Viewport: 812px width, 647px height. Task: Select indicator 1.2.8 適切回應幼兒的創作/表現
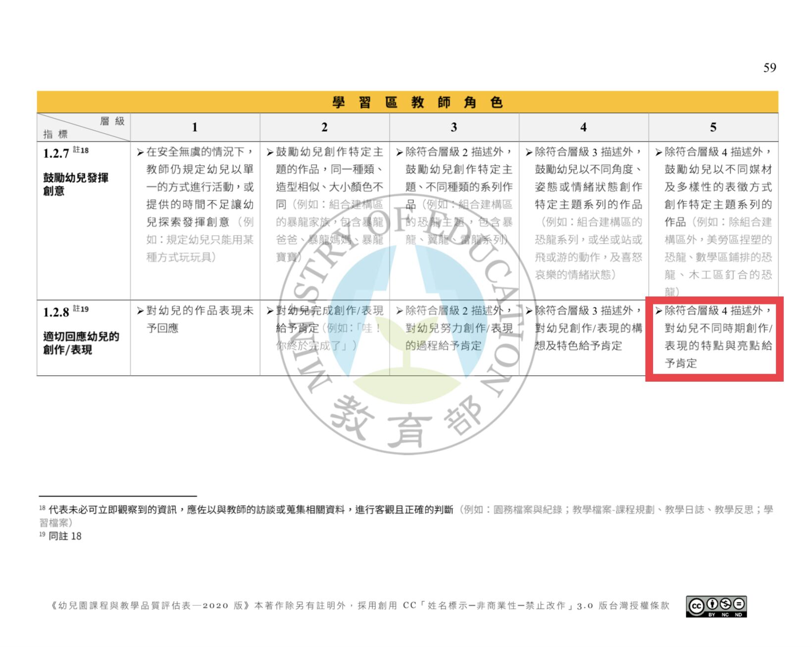point(81,343)
